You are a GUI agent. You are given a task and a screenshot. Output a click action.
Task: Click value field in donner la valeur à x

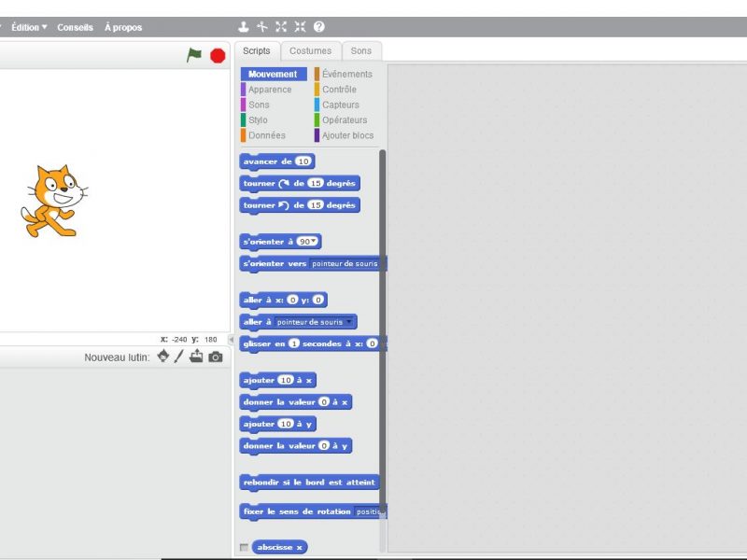click(324, 402)
